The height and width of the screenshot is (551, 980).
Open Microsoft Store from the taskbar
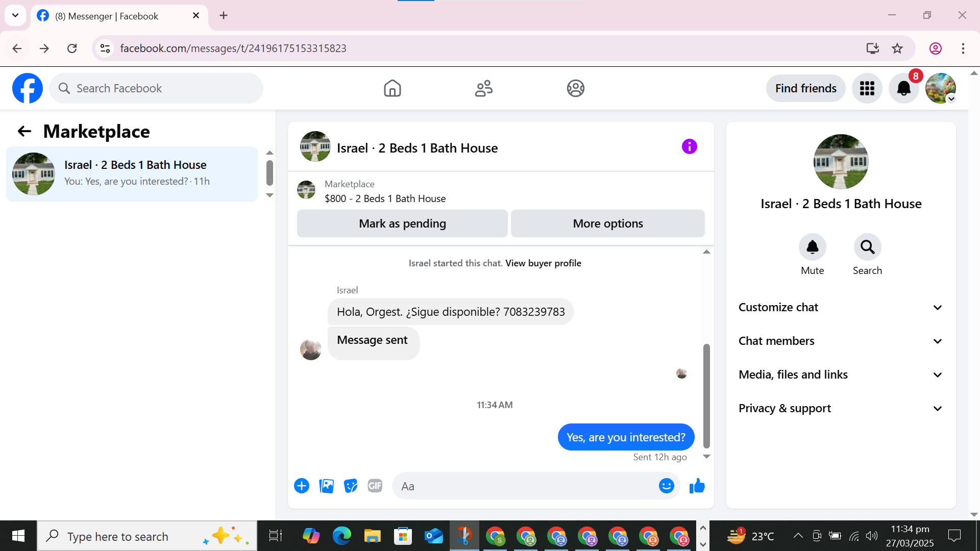tap(403, 536)
